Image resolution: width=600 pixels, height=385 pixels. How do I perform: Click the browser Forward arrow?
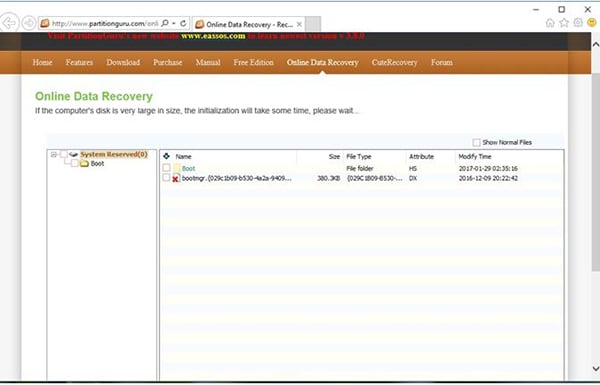coord(29,24)
